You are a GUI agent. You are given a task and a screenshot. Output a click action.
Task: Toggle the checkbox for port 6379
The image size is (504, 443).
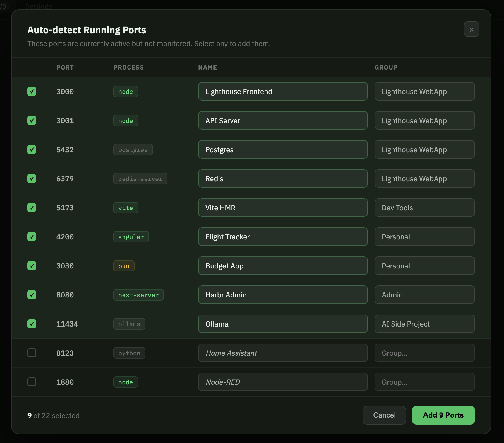click(32, 178)
